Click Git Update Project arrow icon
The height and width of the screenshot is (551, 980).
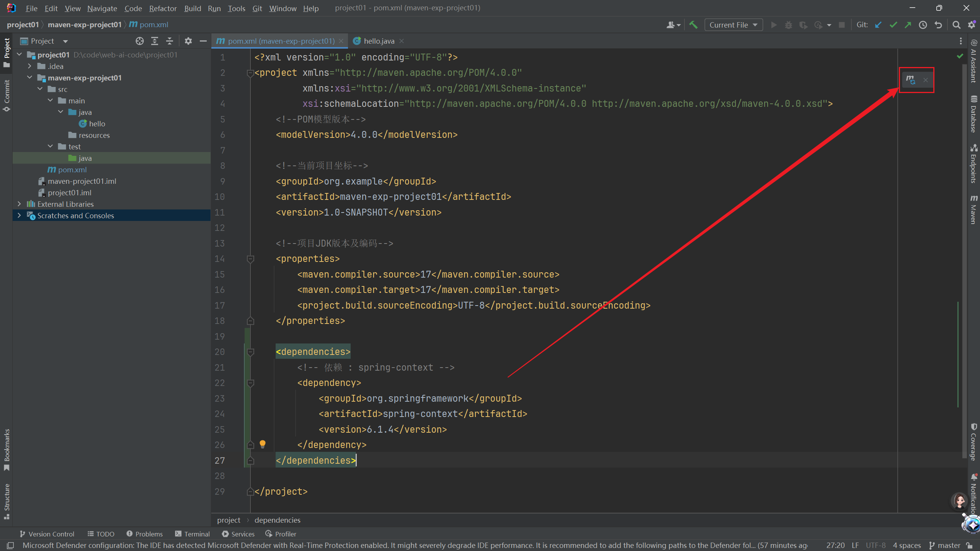pyautogui.click(x=878, y=25)
